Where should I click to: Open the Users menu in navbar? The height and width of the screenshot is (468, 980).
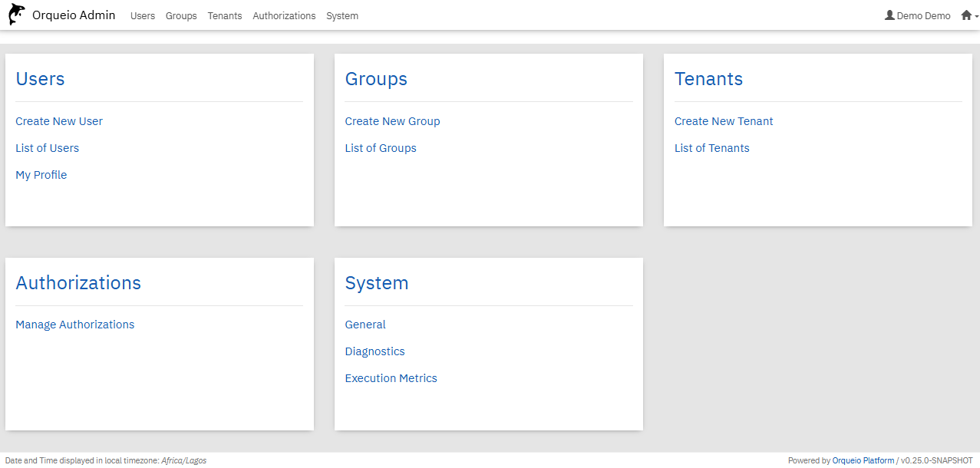click(143, 16)
